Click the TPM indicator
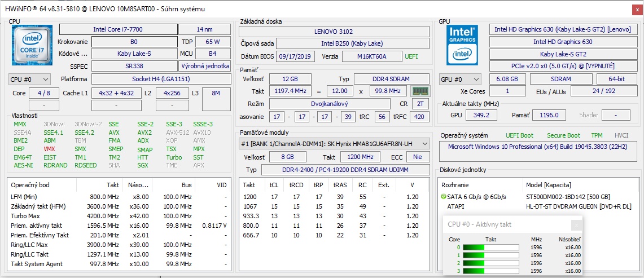Viewport: 644px width, 278px height. click(597, 135)
